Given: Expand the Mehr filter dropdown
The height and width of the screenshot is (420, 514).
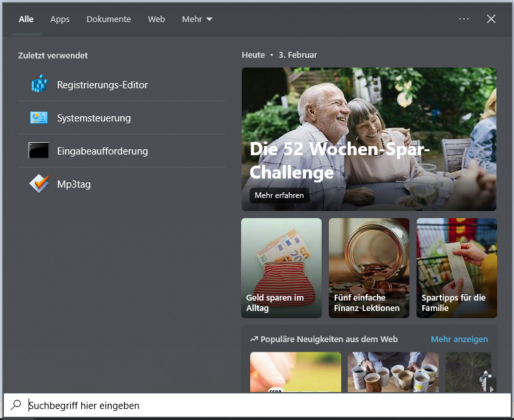Looking at the screenshot, I should [197, 19].
